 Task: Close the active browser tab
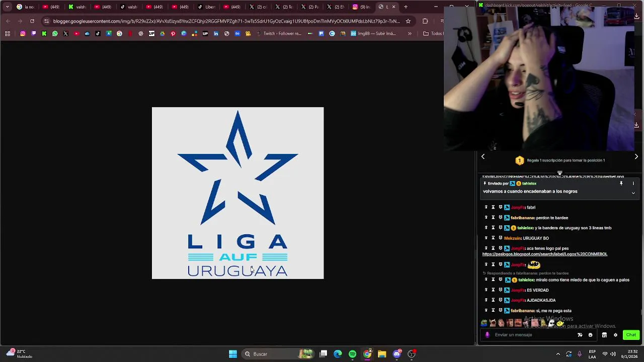393,7
